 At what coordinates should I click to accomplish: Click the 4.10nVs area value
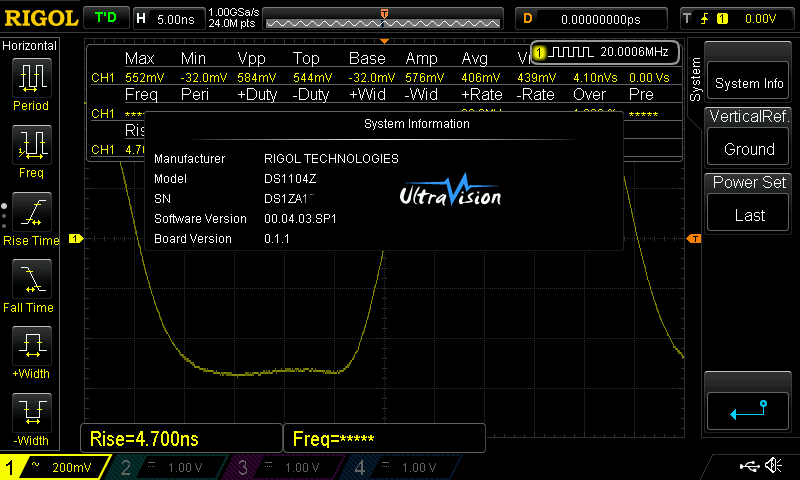click(x=595, y=78)
